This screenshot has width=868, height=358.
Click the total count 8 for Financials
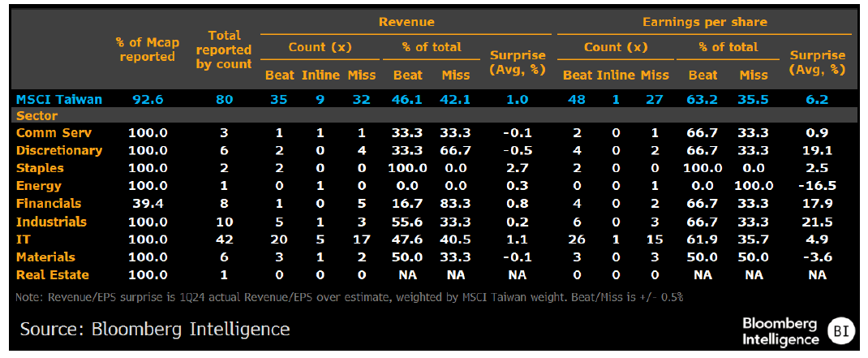[225, 204]
